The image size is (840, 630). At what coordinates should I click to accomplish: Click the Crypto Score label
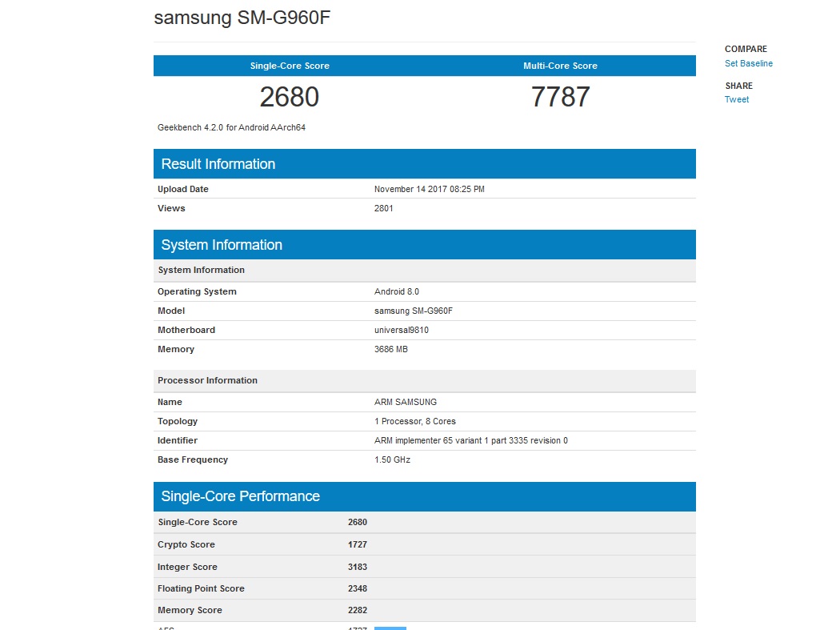click(x=186, y=545)
